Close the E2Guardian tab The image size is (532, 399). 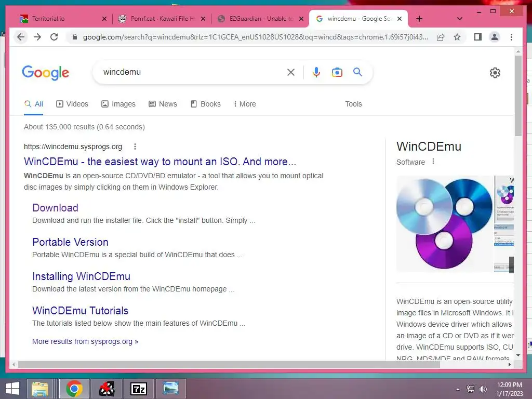[301, 19]
